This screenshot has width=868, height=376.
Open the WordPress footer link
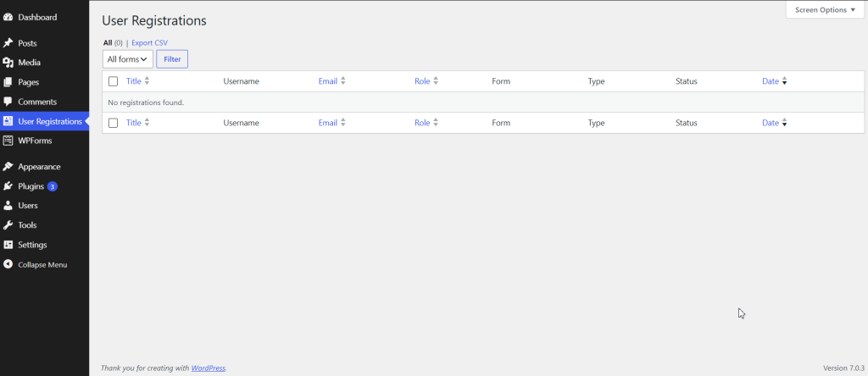pyautogui.click(x=209, y=368)
